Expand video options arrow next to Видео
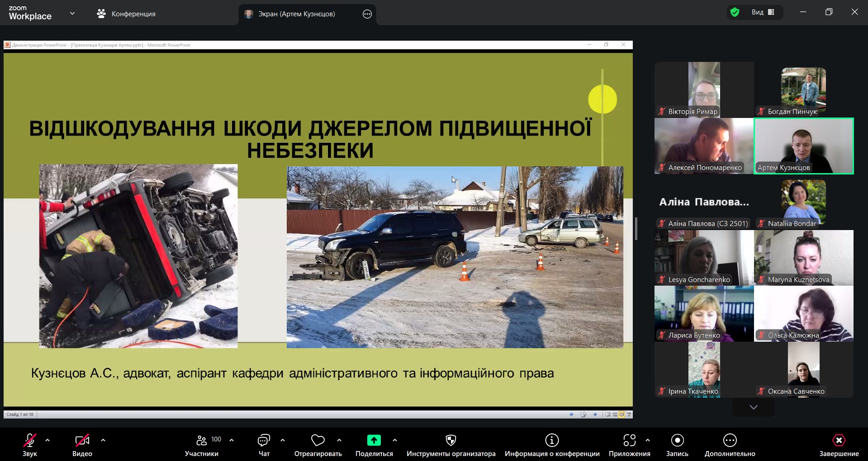This screenshot has height=461, width=868. [103, 440]
